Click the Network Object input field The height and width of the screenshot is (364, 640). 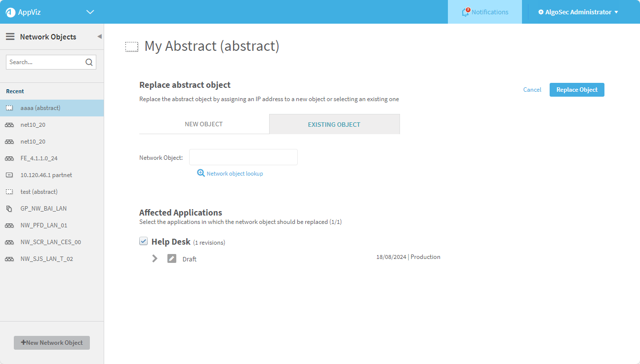pos(243,157)
